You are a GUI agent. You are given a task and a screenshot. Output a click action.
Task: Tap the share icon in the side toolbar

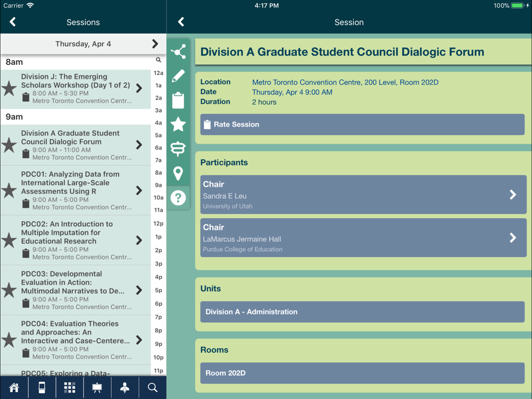[x=178, y=52]
